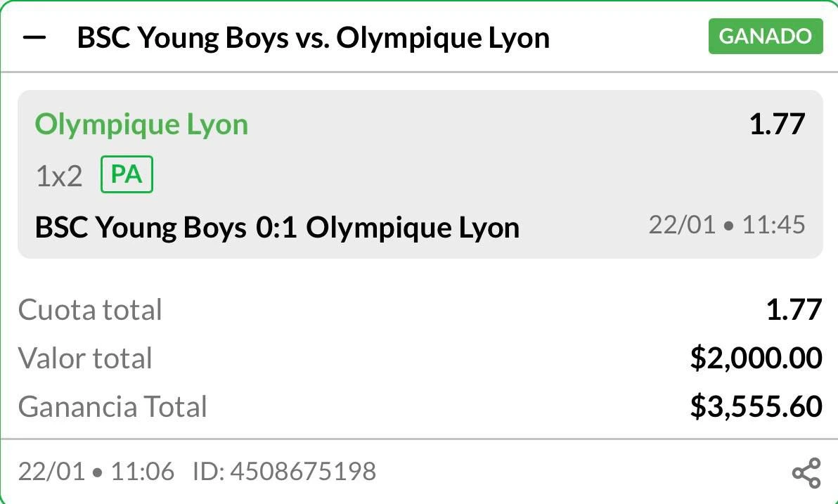
Task: Collapse the bet with the minus icon
Action: point(34,38)
